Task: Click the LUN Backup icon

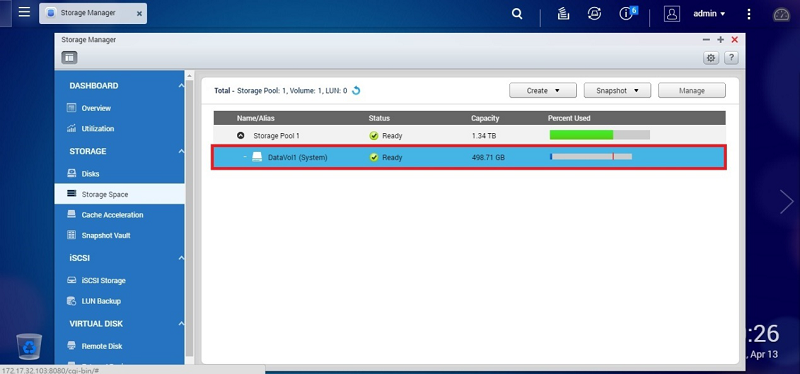Action: [x=71, y=301]
